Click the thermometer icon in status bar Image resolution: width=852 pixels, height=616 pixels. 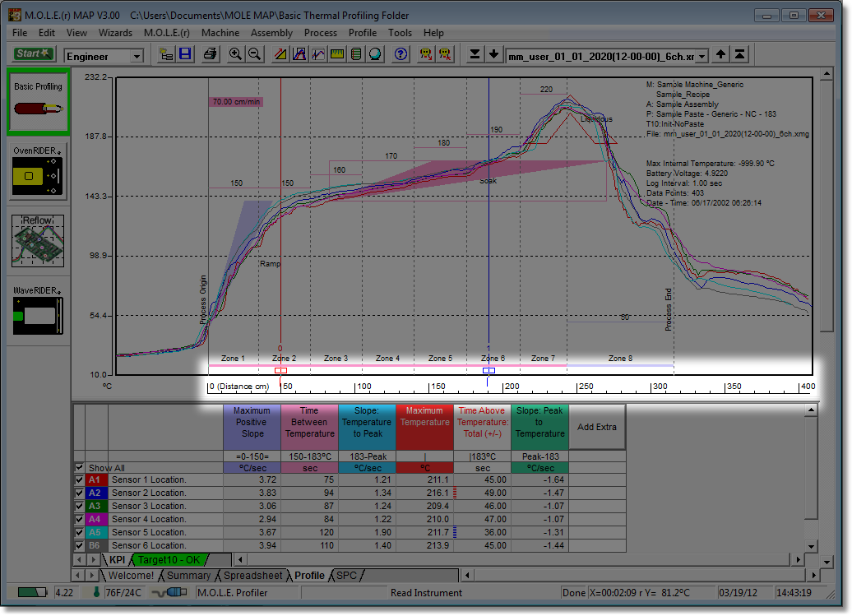[x=96, y=592]
